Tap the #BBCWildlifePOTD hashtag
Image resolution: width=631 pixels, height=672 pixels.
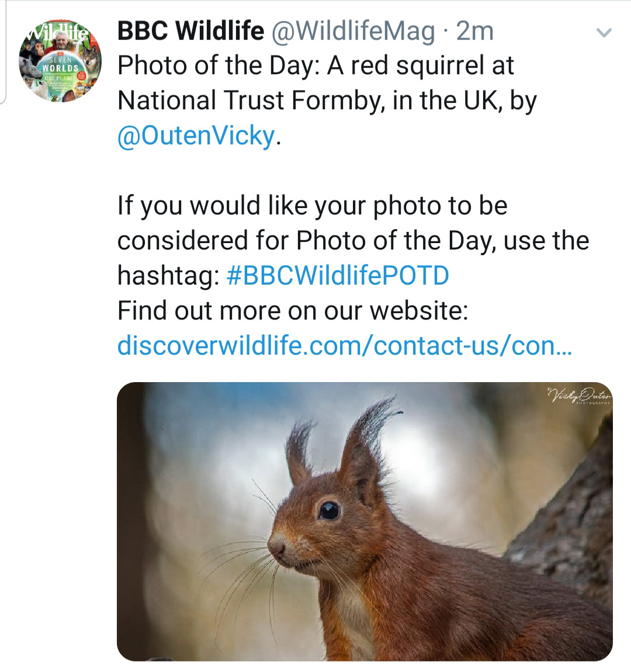pyautogui.click(x=337, y=275)
